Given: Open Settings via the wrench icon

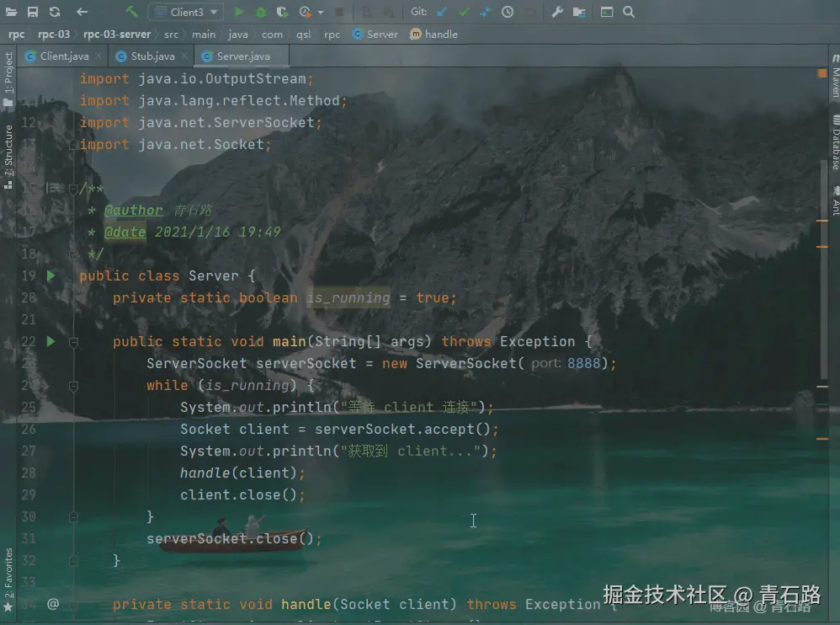Looking at the screenshot, I should point(558,12).
